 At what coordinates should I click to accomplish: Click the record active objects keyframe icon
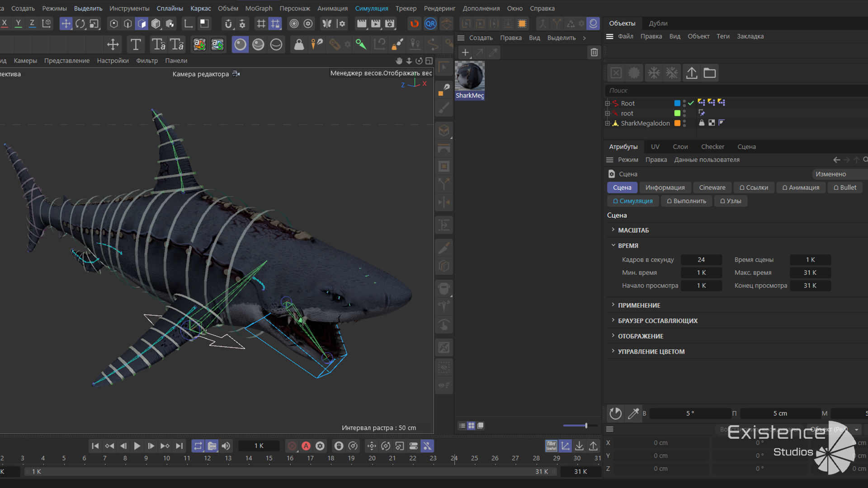coord(292,446)
